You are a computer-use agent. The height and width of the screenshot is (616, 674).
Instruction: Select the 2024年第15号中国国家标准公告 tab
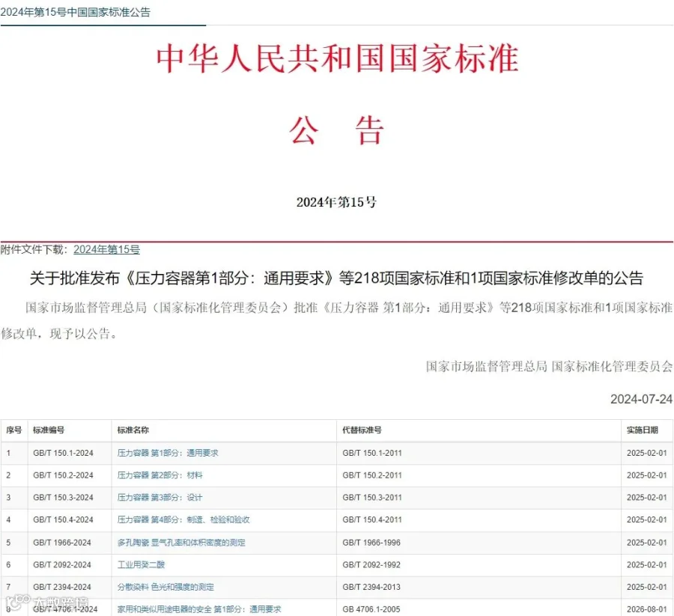click(76, 13)
